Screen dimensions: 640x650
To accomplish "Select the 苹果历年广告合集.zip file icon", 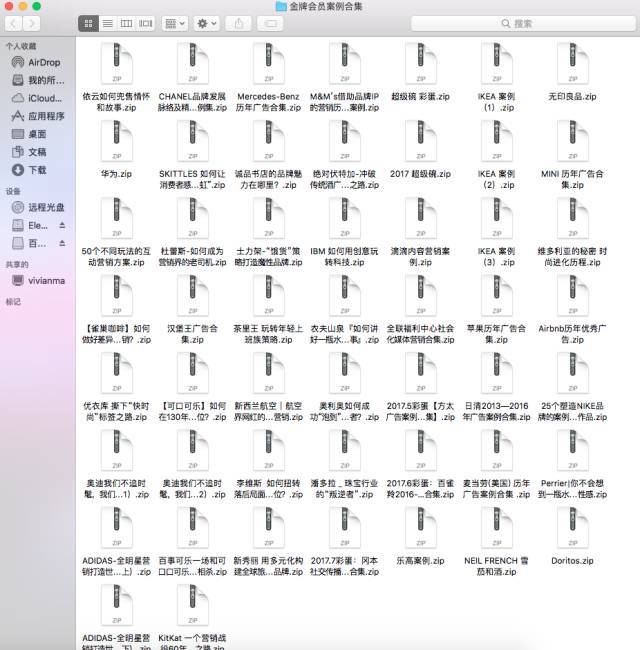I will pyautogui.click(x=497, y=296).
